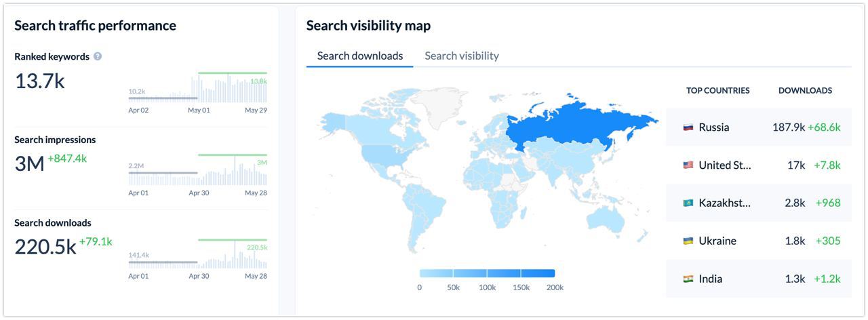868x320 pixels.
Task: Click the 13.7k ranked keywords value
Action: click(39, 81)
